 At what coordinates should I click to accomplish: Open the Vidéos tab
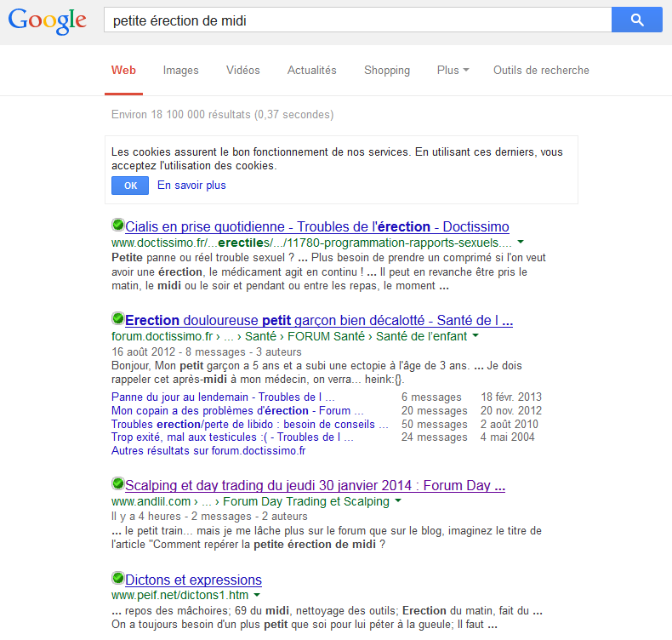[243, 71]
